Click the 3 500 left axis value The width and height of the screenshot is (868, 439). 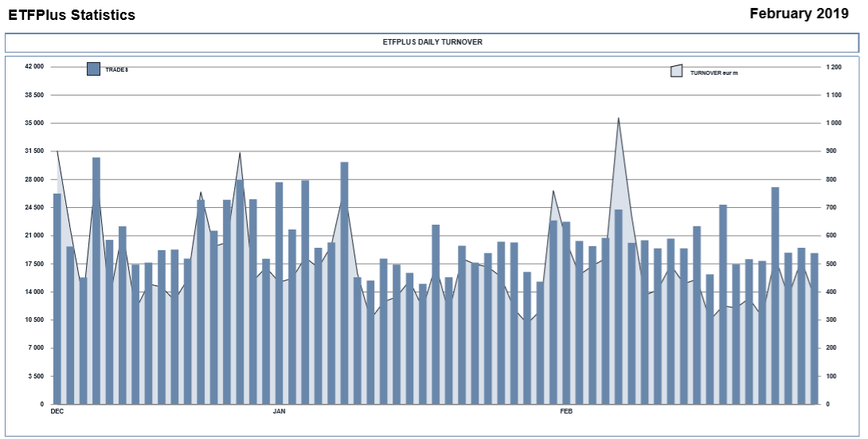(x=36, y=376)
